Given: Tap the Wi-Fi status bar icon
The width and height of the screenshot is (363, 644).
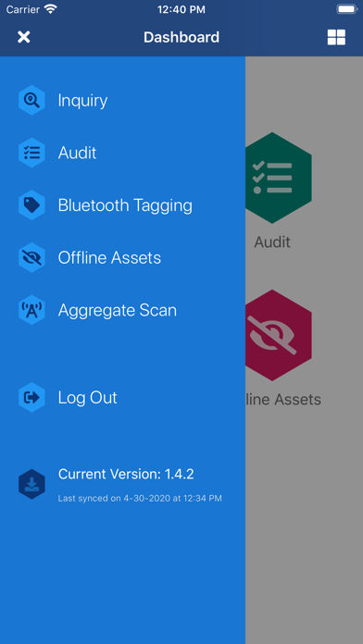Looking at the screenshot, I should point(51,9).
